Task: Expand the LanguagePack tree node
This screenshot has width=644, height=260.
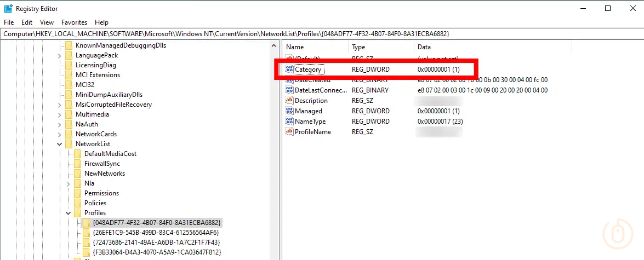Action: click(x=60, y=55)
